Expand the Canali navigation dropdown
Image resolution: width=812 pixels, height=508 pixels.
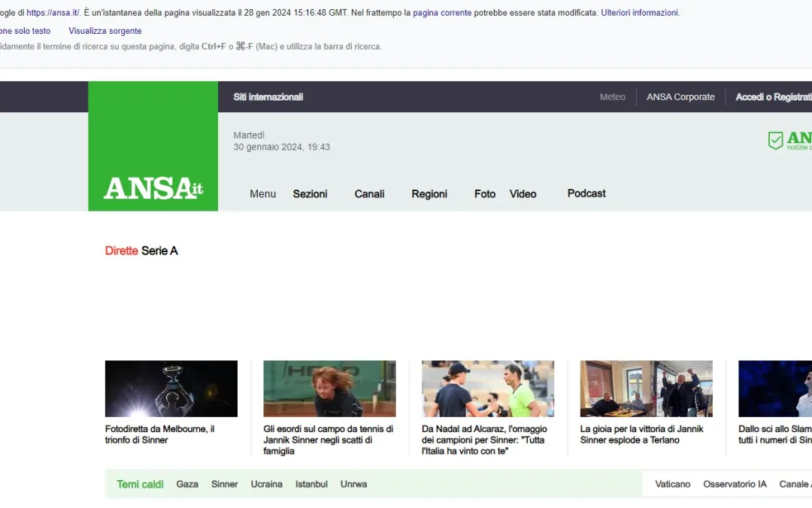point(369,194)
